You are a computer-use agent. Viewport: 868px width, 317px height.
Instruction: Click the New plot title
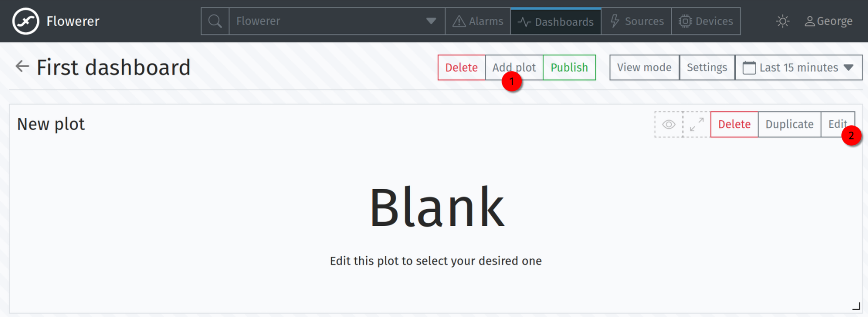51,124
